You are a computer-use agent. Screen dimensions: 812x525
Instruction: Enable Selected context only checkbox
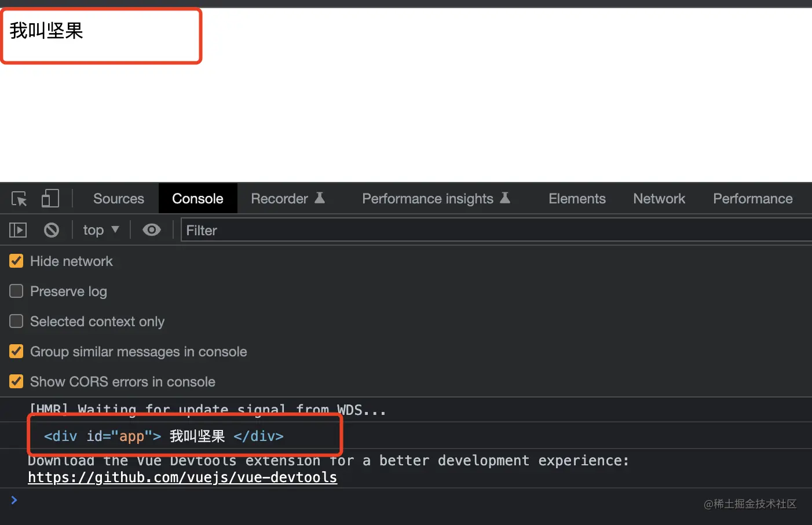pos(16,321)
